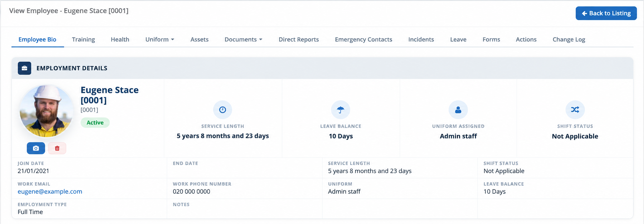Viewport: 644px width, 224px height.
Task: Click the umbrella Leave Balance icon
Action: pos(341,110)
